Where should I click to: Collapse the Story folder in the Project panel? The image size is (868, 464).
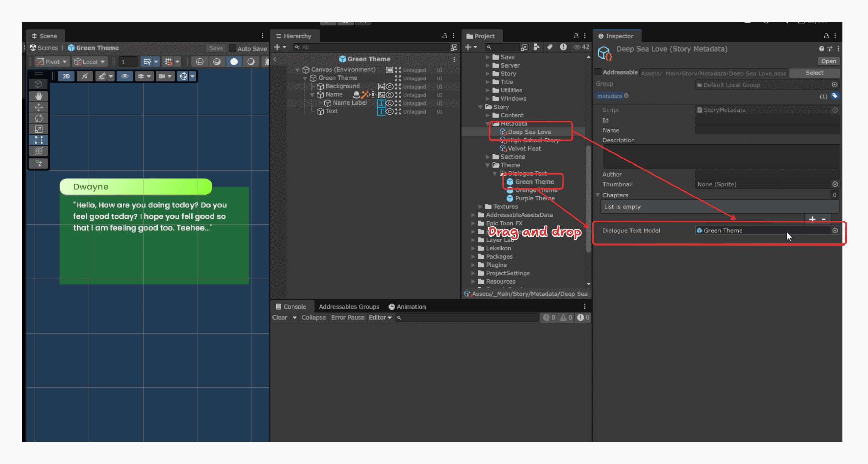[x=481, y=107]
